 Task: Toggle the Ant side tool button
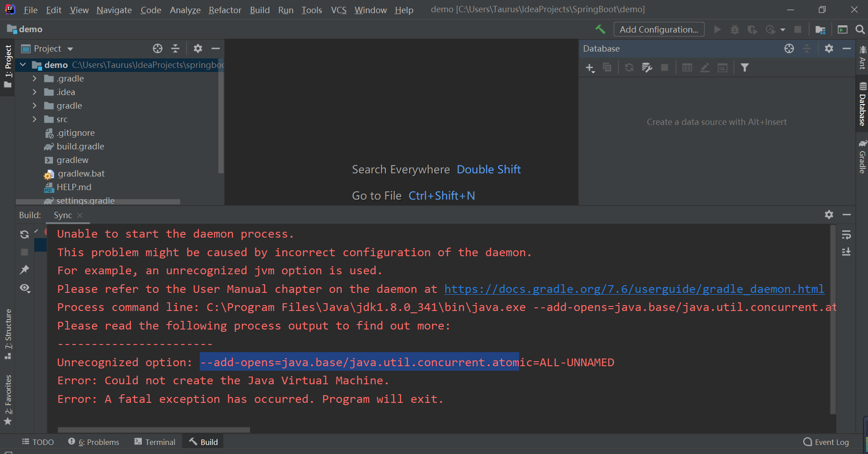tap(862, 57)
